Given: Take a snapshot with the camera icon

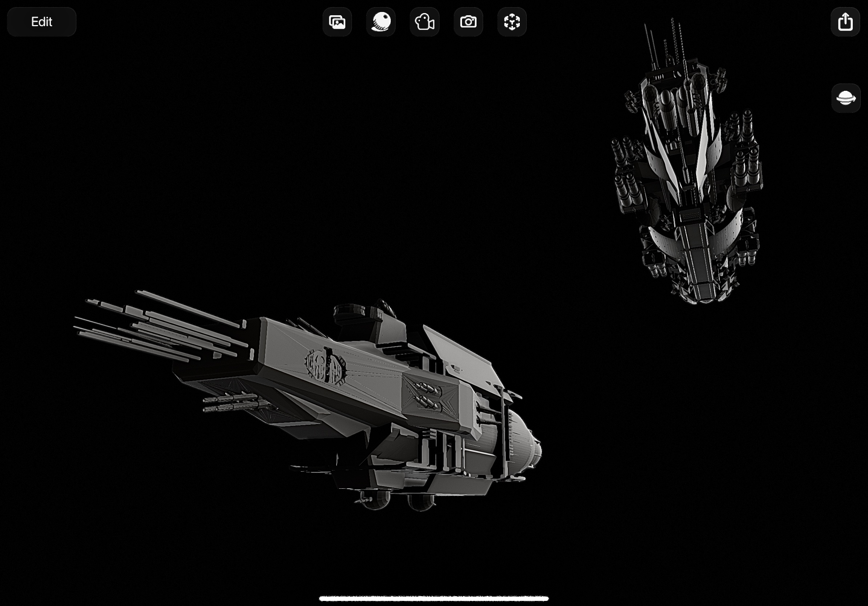Looking at the screenshot, I should click(469, 22).
